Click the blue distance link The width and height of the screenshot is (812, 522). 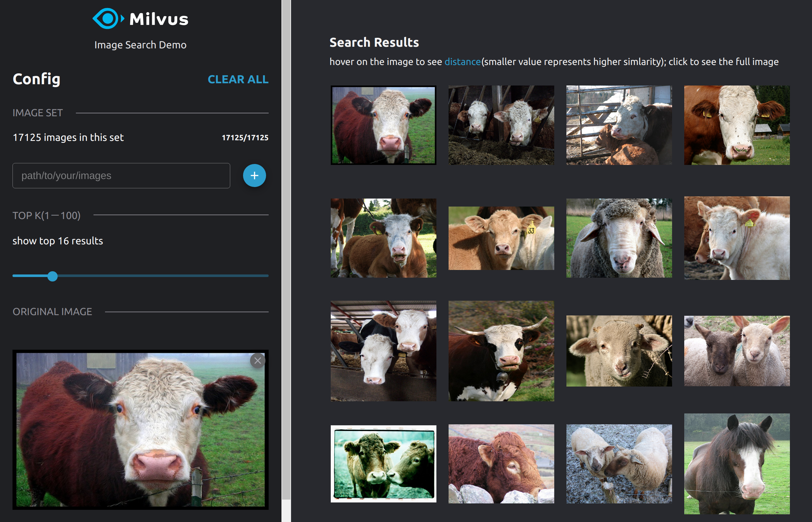[x=462, y=62]
